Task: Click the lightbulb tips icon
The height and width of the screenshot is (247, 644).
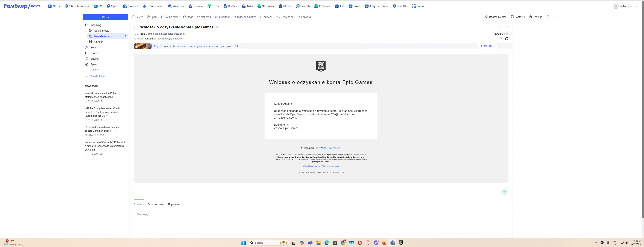Action: (x=548, y=17)
